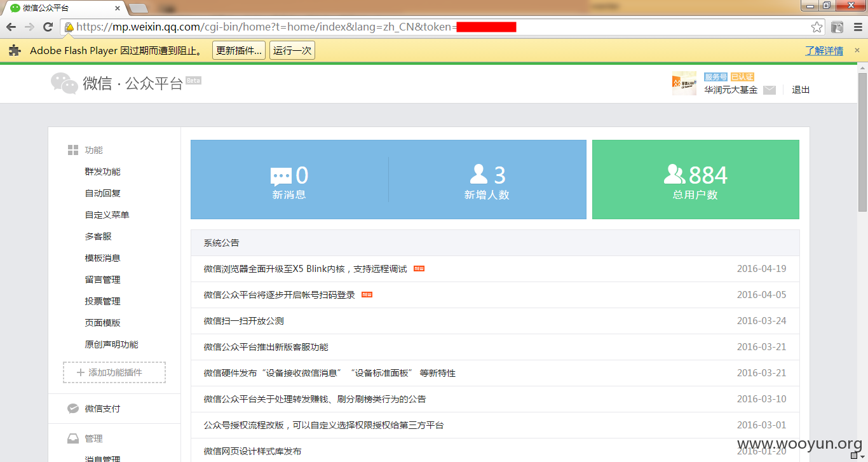Open 模板消息 in sidebar
Screen dimensions: 868x462
[103, 258]
